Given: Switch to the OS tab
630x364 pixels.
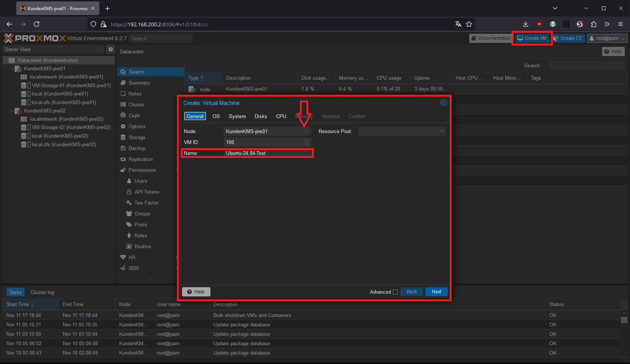Looking at the screenshot, I should [x=216, y=116].
